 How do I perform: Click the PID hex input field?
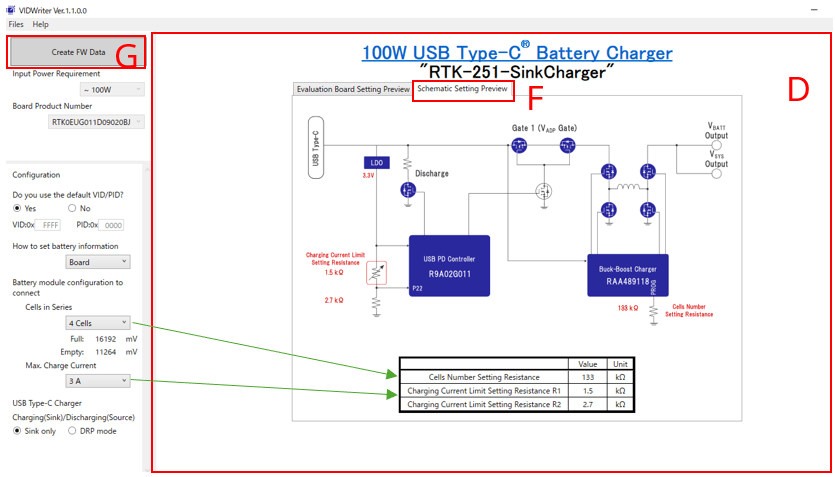pos(111,226)
